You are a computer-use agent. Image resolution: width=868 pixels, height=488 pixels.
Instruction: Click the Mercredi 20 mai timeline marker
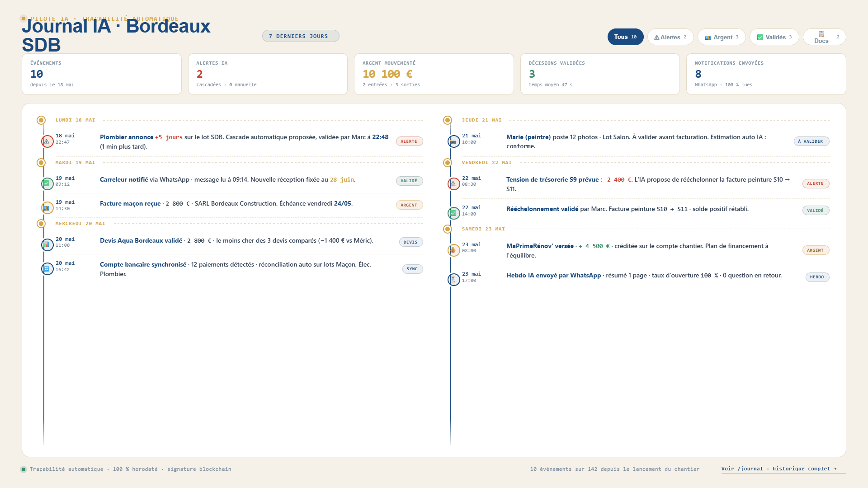(41, 224)
